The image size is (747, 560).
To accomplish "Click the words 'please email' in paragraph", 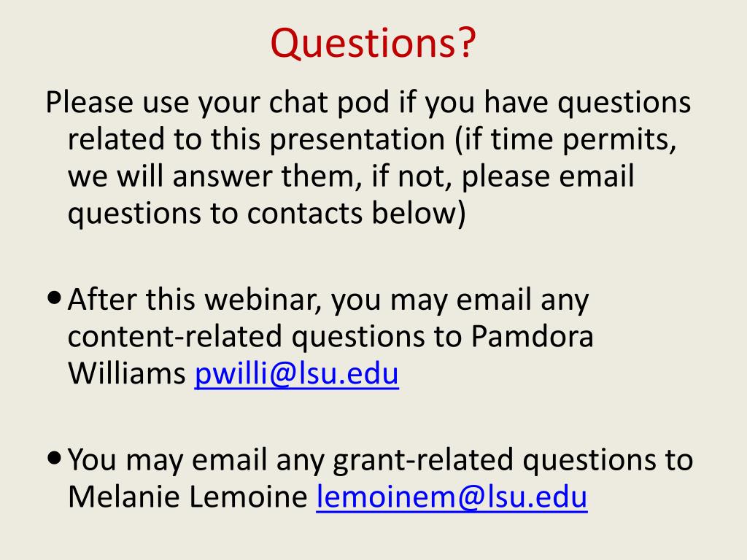I will pyautogui.click(x=548, y=176).
